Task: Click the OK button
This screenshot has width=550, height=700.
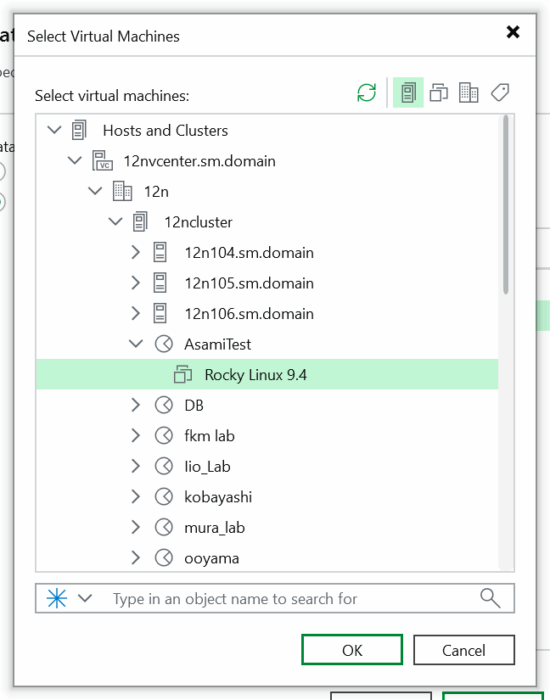Action: point(352,650)
